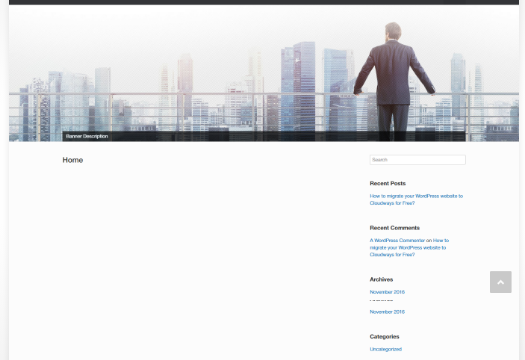Click the Archives widget heading
Screen dimensions: 525x360
click(x=381, y=279)
